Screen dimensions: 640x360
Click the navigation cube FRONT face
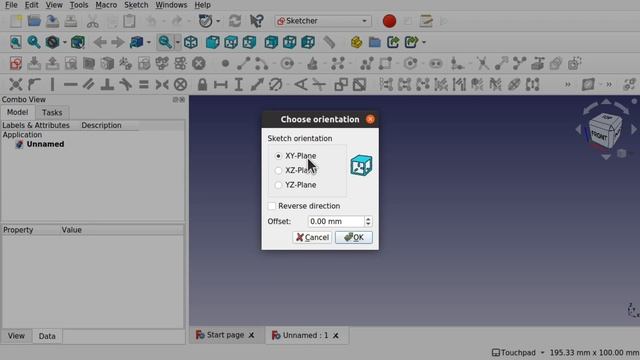coord(599,136)
